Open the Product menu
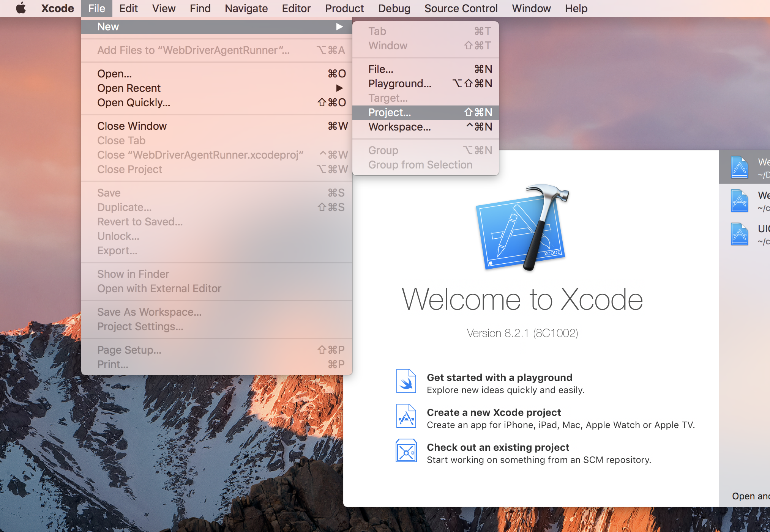 [x=344, y=8]
